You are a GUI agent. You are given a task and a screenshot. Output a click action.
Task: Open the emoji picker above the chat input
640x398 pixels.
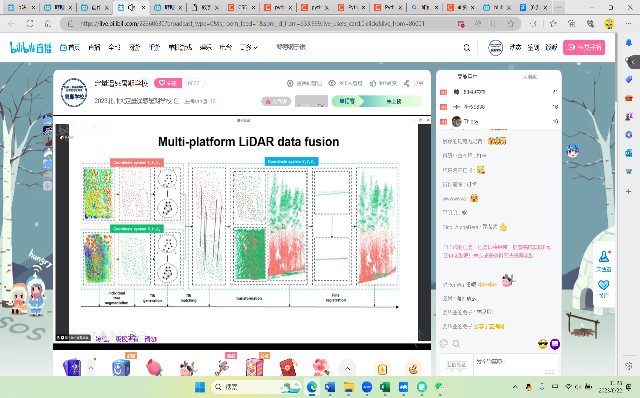tap(444, 344)
